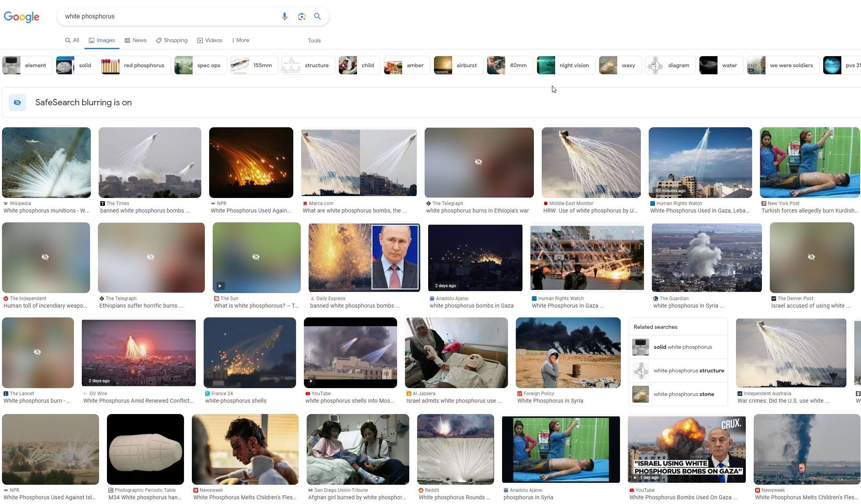
Task: Expand the Tools filter options
Action: point(314,40)
